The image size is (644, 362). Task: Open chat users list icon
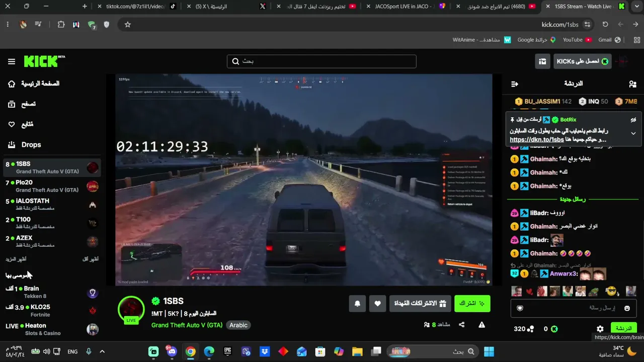coord(633,84)
